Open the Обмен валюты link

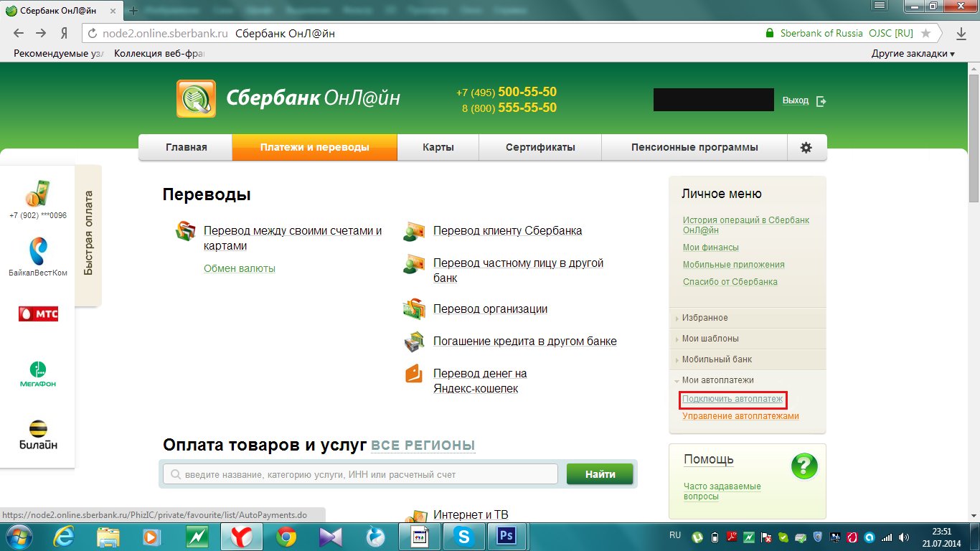pos(240,268)
